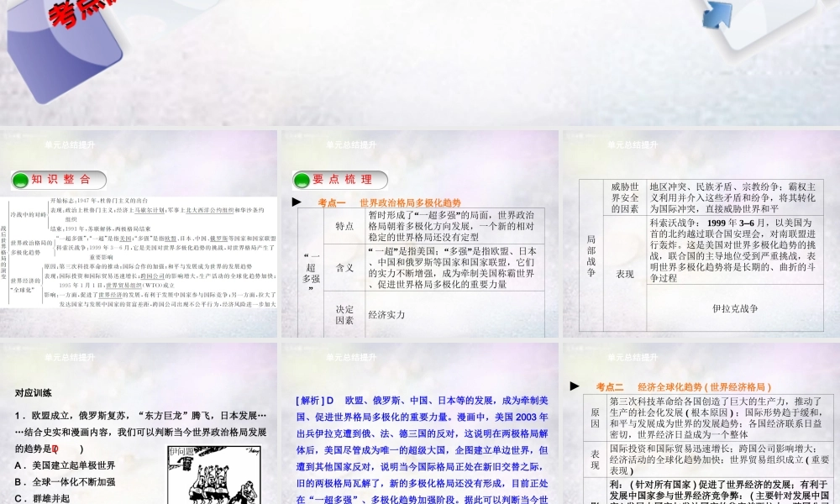The height and width of the screenshot is (504, 840).
Task: Choose option B 全球一体化不断加强
Action: point(65,481)
